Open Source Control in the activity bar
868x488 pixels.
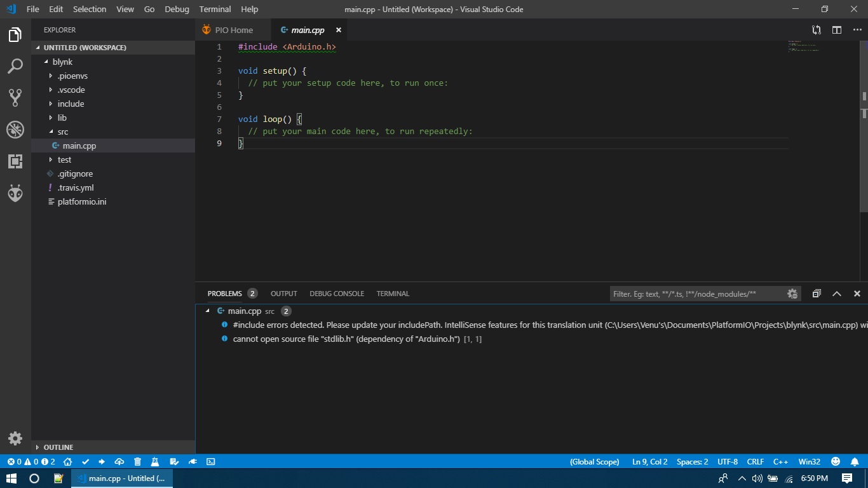coord(15,98)
